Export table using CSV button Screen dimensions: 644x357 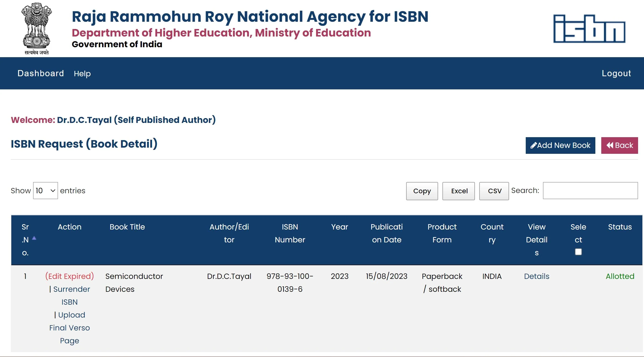pyautogui.click(x=494, y=191)
